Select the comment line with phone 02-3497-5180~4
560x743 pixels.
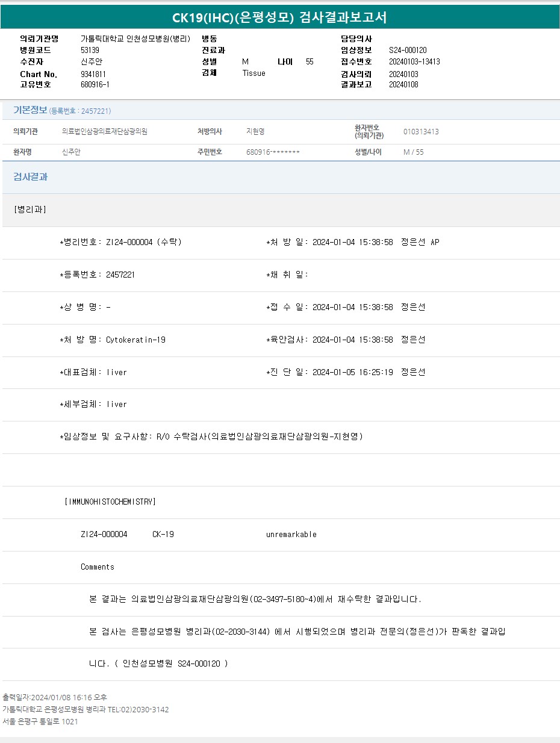(x=255, y=599)
